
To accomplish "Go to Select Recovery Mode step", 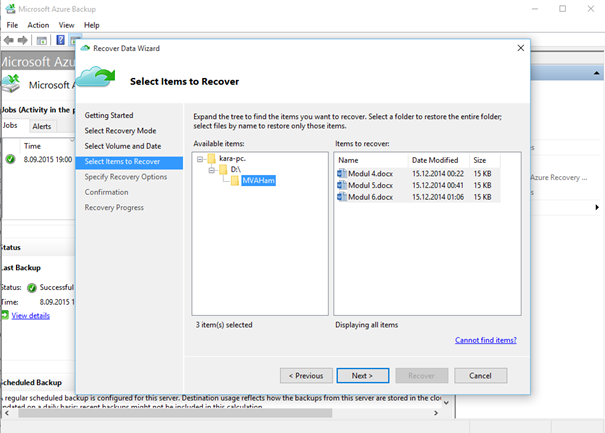I will [x=120, y=131].
